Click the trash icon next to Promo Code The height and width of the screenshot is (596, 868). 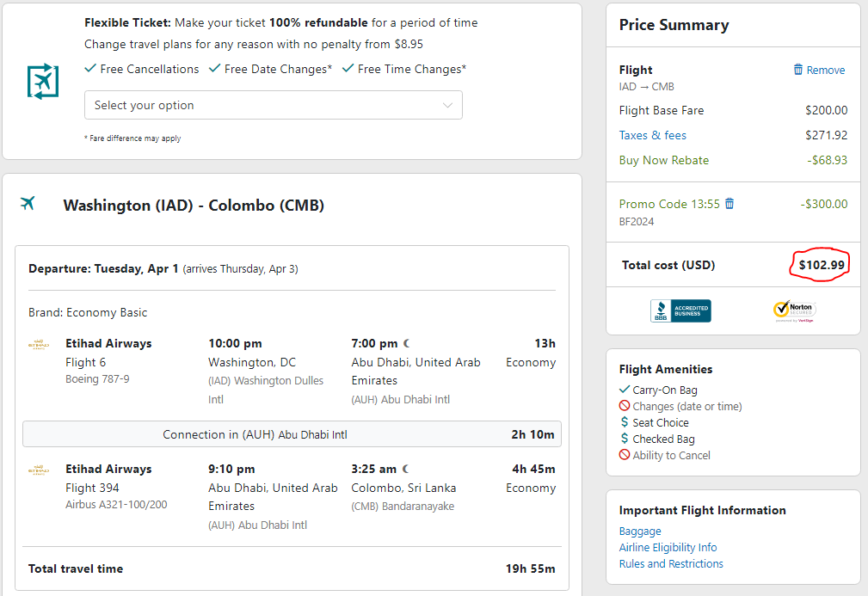coord(729,204)
